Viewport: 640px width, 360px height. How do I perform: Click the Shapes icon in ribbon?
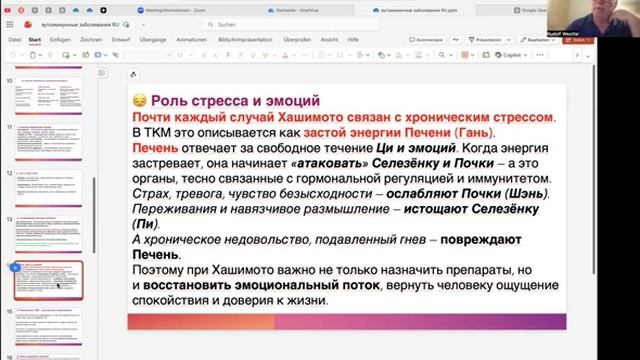click(x=381, y=55)
